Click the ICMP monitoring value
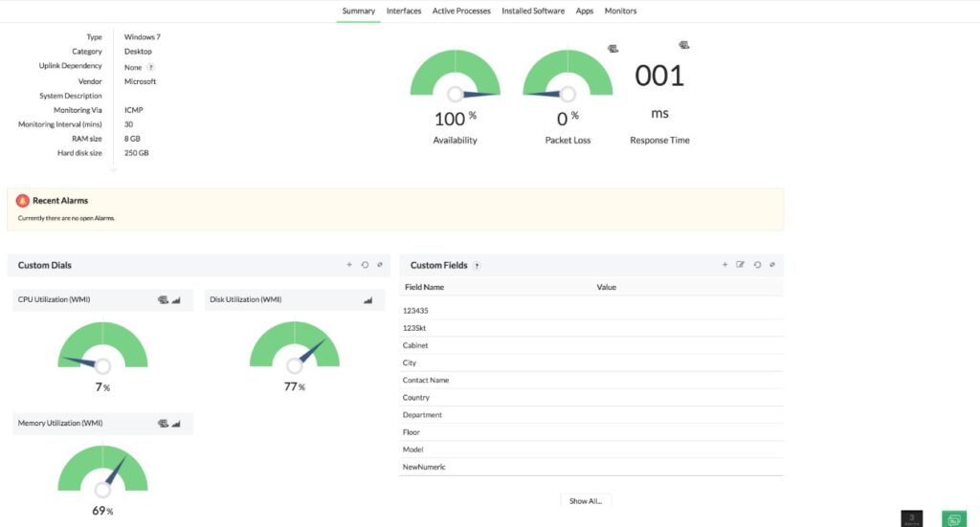 [134, 110]
